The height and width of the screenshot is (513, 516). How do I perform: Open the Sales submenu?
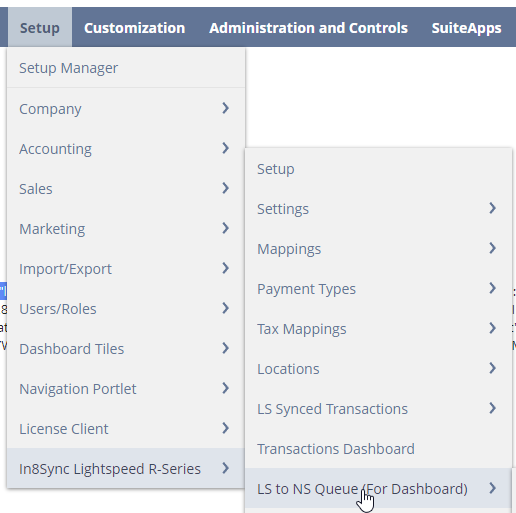click(x=126, y=189)
